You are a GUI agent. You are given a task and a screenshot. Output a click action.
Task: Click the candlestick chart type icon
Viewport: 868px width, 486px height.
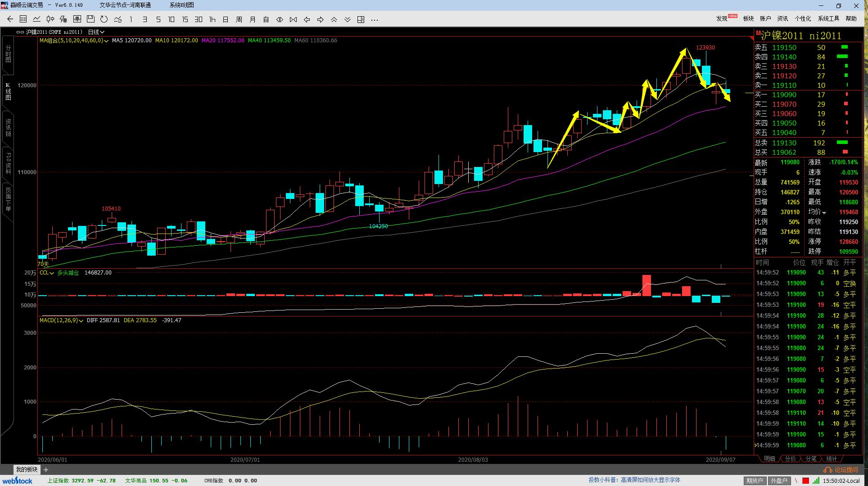pos(50,19)
